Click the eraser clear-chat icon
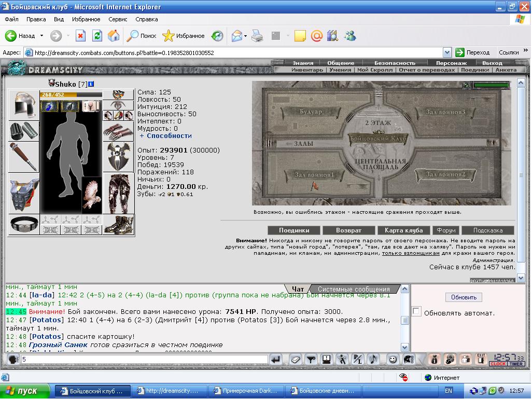532x399 pixels. [x=296, y=359]
